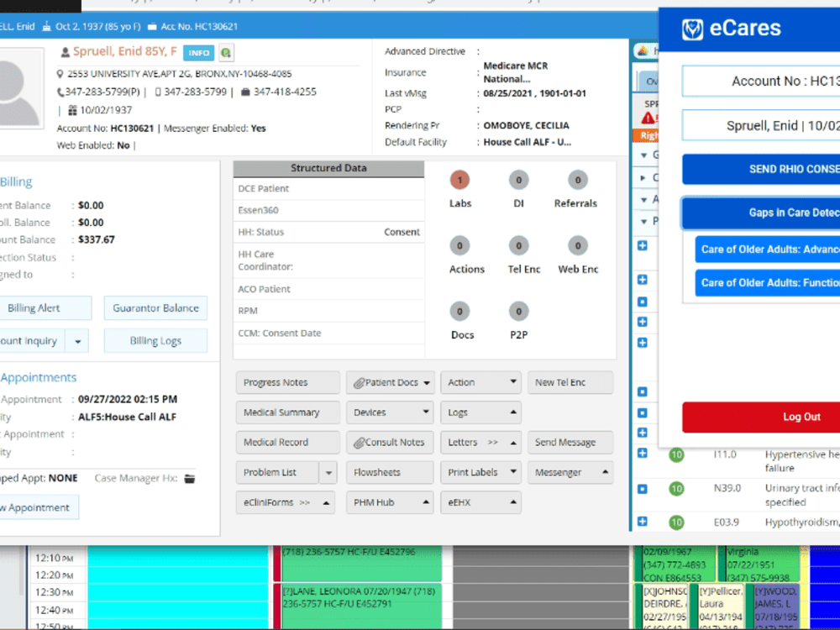The width and height of the screenshot is (840, 630).
Task: Click the P2P counter circle
Action: (x=518, y=312)
